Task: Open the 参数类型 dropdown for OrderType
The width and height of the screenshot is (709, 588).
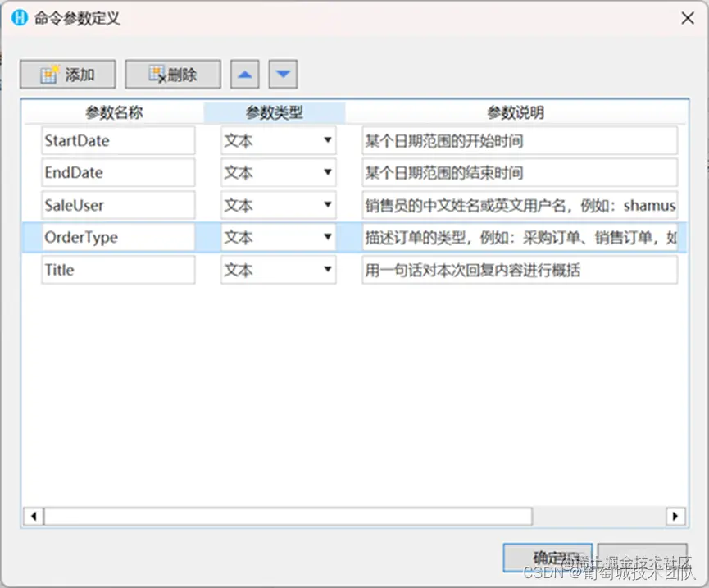Action: pyautogui.click(x=328, y=237)
